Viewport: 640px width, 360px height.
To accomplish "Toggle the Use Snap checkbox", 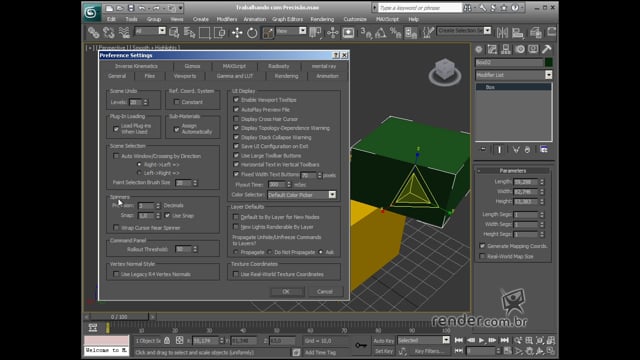I will [x=167, y=215].
